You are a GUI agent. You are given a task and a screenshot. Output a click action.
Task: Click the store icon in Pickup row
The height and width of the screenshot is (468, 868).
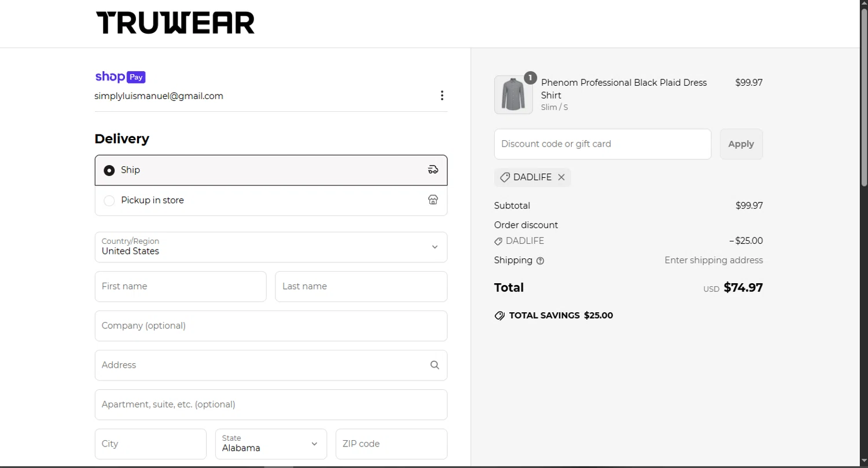tap(433, 200)
